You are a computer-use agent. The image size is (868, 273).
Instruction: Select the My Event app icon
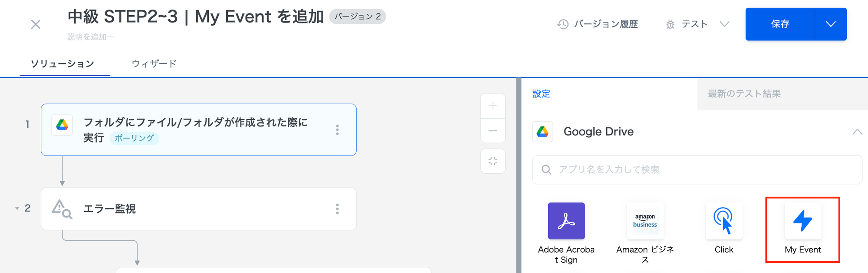(803, 221)
